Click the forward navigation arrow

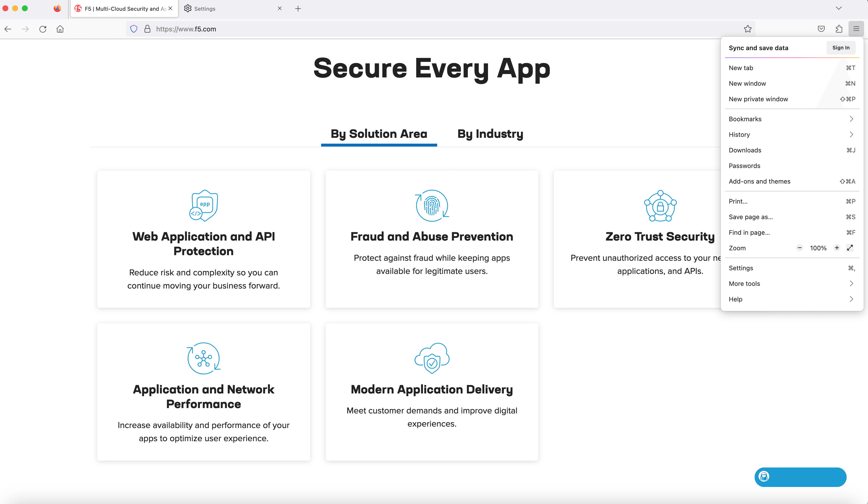(x=25, y=29)
